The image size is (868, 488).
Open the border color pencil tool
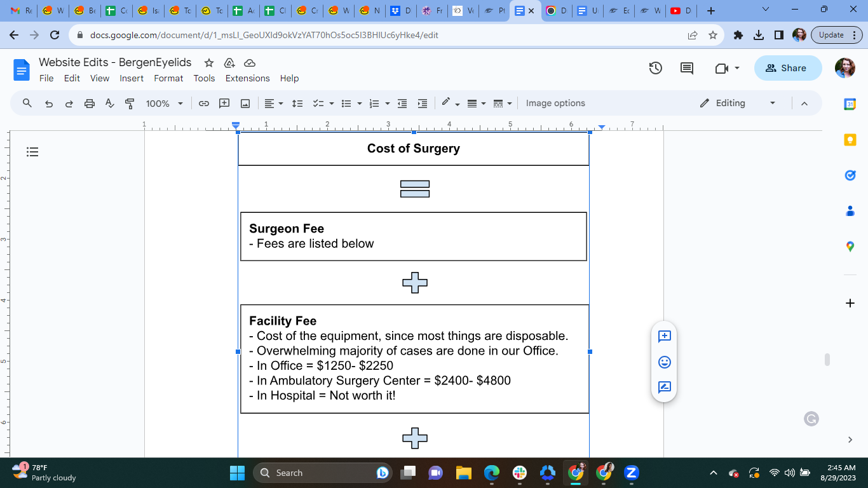tap(446, 103)
